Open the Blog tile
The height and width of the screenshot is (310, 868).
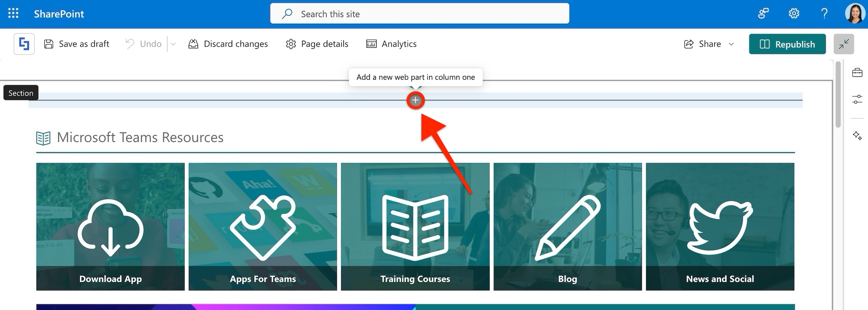(567, 227)
